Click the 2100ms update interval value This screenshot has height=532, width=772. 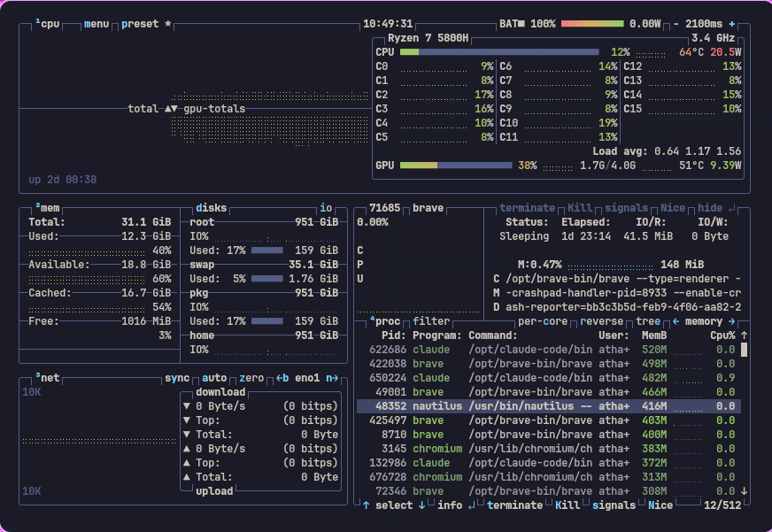pyautogui.click(x=704, y=24)
